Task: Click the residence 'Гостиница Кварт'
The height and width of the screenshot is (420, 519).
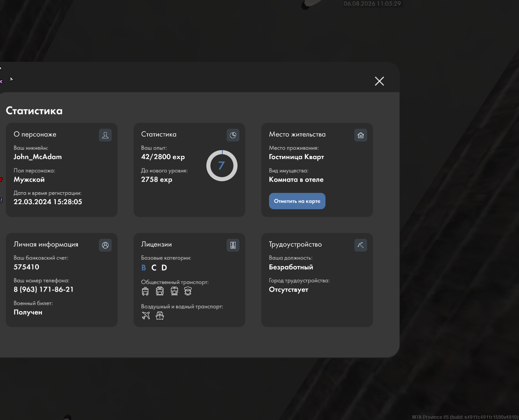Action: pos(296,157)
